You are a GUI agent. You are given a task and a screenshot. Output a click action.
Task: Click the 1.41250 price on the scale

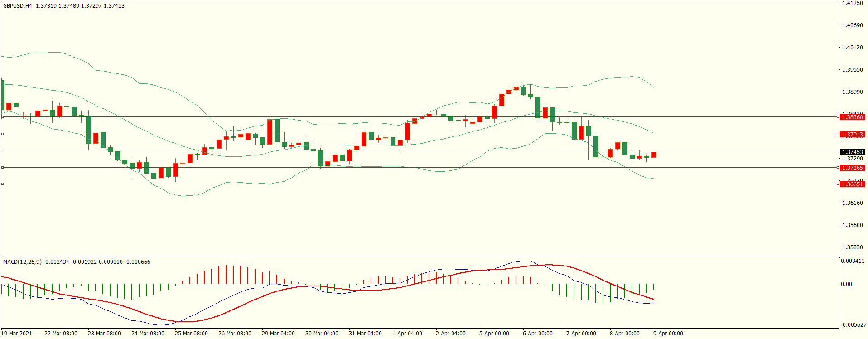[x=852, y=3]
